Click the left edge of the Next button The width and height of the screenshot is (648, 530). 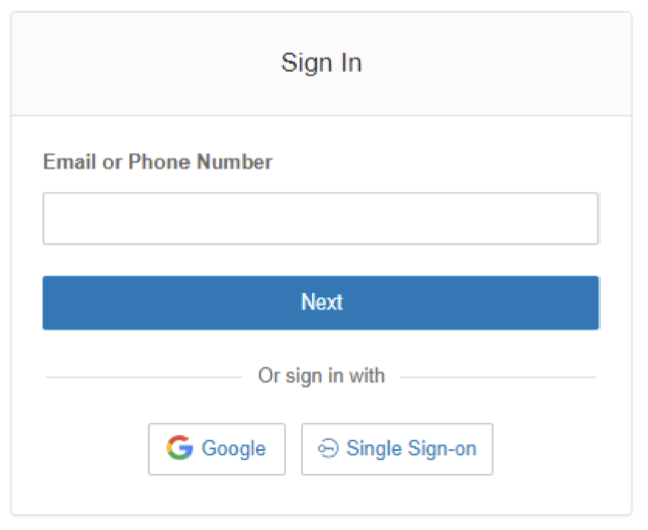click(46, 303)
